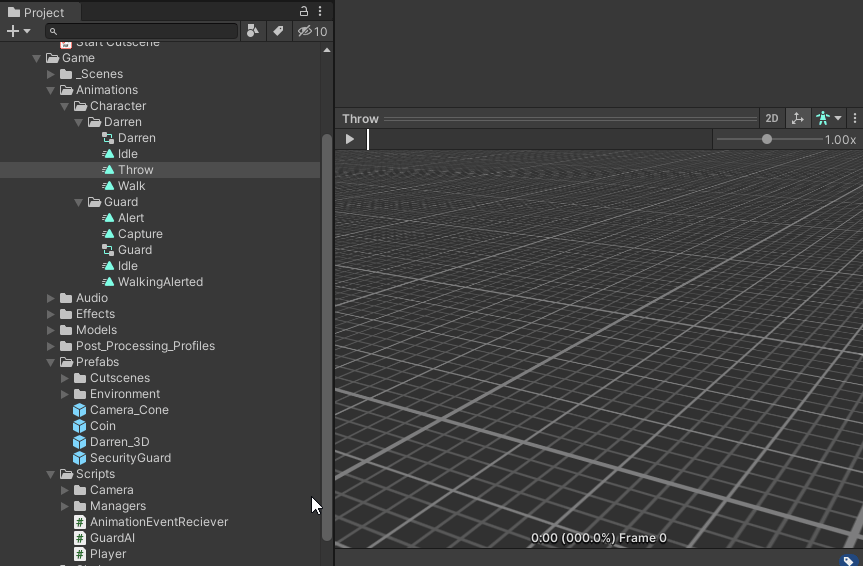Select the Coin prefab icon

80,426
